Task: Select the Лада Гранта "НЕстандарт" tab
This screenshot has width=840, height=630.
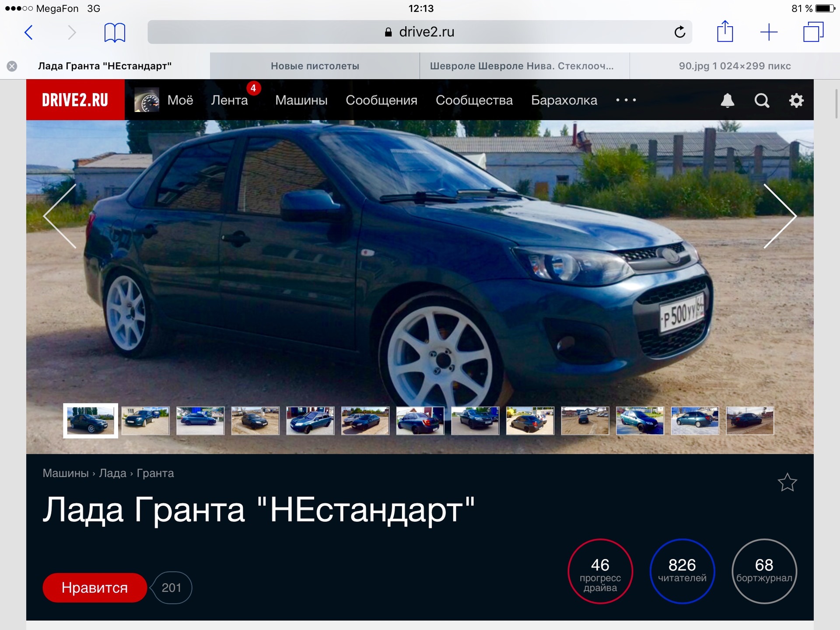Action: [x=105, y=66]
